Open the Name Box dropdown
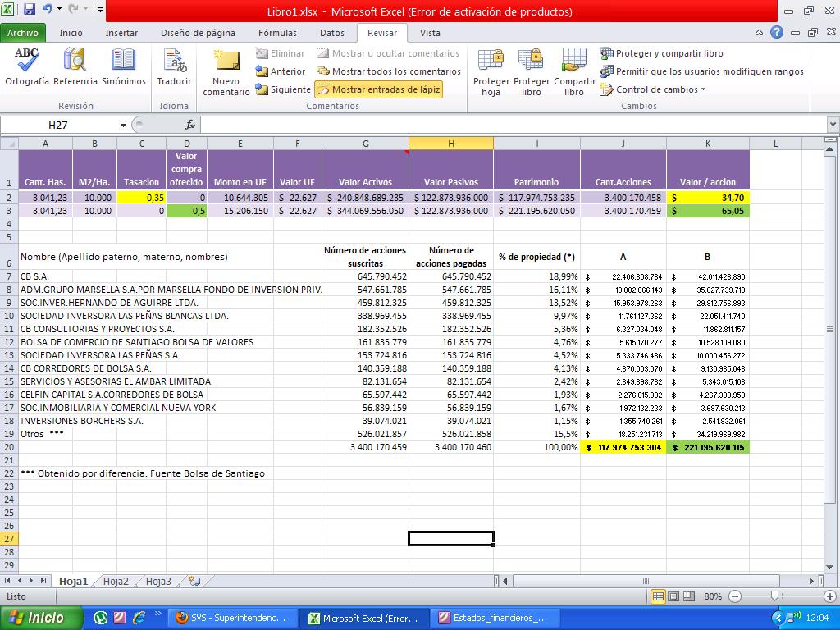 pyautogui.click(x=123, y=125)
